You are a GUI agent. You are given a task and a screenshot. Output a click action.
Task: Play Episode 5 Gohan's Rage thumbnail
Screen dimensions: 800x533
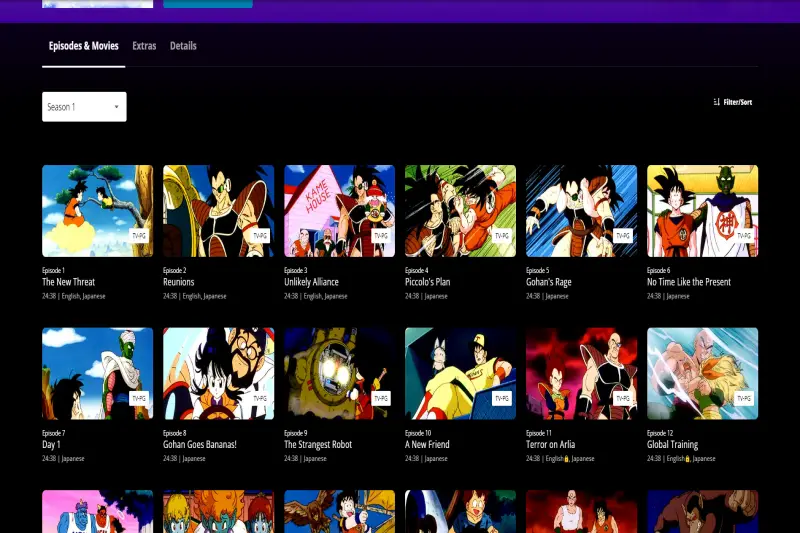point(581,211)
